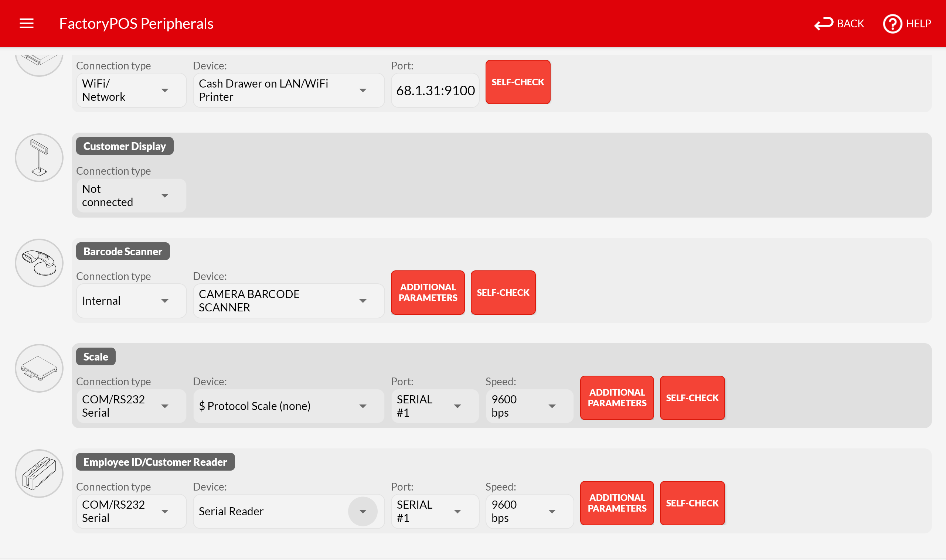Click the Customer Display pole icon
This screenshot has height=560, width=946.
(x=39, y=158)
